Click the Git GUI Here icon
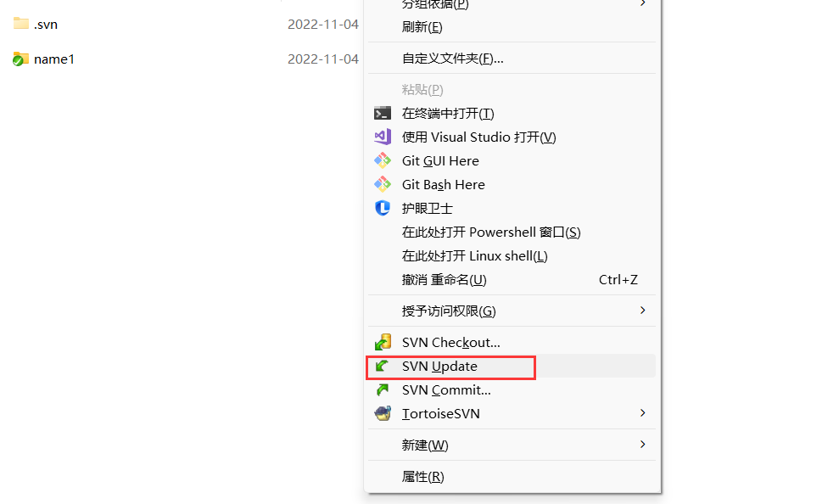The height and width of the screenshot is (504, 839). point(383,160)
